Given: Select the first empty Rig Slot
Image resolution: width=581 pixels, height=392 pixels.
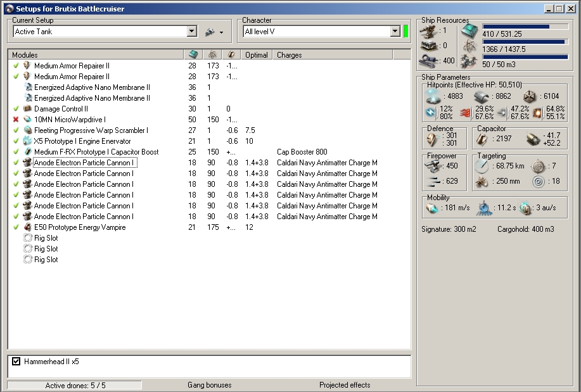Looking at the screenshot, I should pos(46,238).
